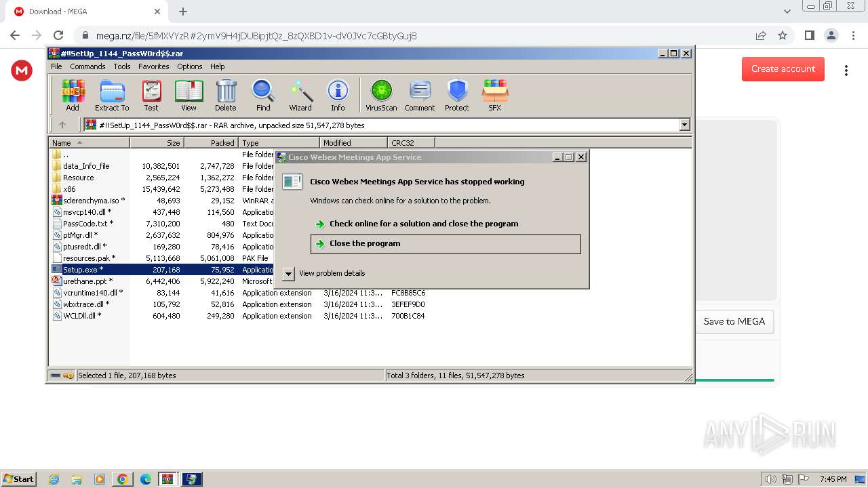The width and height of the screenshot is (868, 488).
Task: Click Save to MEGA button
Action: pyautogui.click(x=734, y=321)
